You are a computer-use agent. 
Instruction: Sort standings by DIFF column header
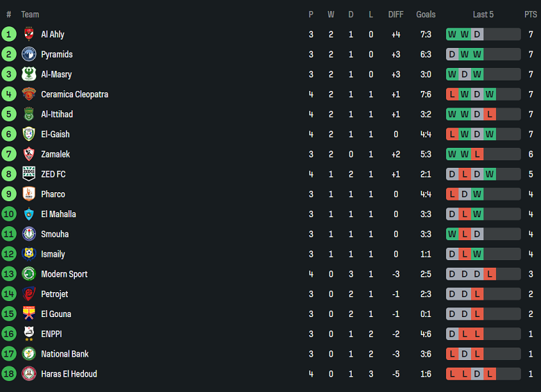click(395, 15)
